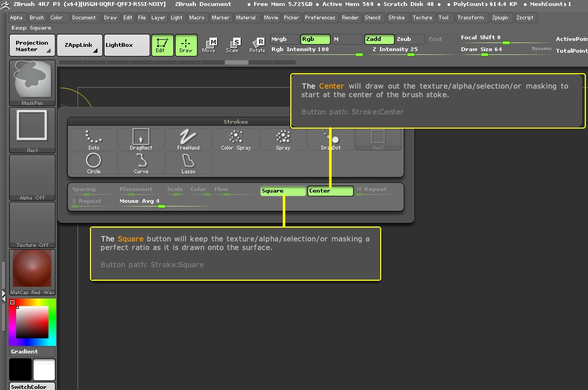Image resolution: width=588 pixels, height=390 pixels.
Task: Click the PolyCount readout in title bar
Action: tap(485, 4)
